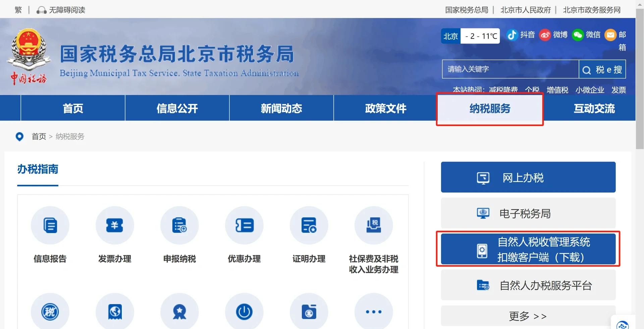Open the 优惠办理 benefits icon
This screenshot has width=644, height=329.
click(x=244, y=225)
